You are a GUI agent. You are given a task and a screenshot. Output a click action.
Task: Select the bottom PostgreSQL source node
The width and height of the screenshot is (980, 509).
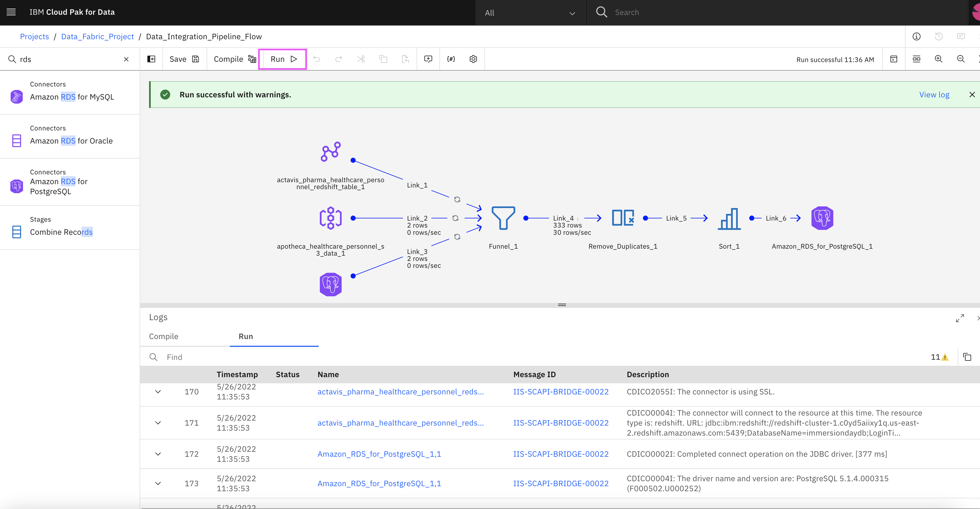(x=331, y=284)
